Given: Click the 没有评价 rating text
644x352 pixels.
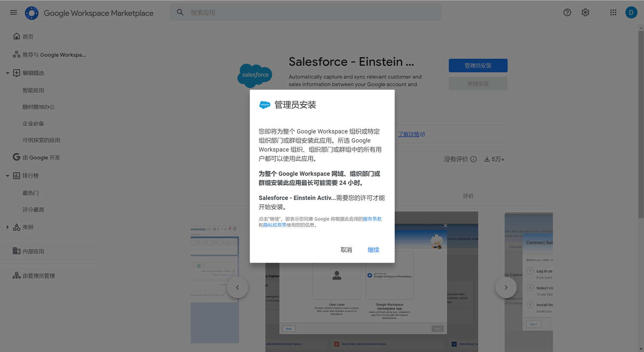Looking at the screenshot, I should pos(456,159).
